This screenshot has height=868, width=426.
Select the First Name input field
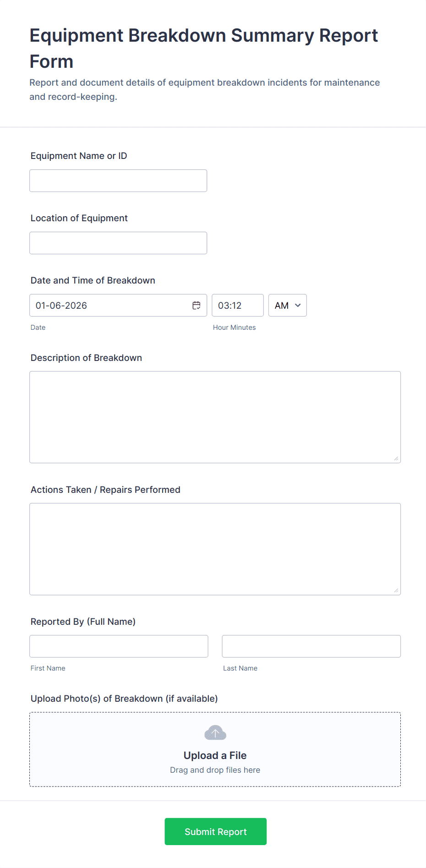119,646
